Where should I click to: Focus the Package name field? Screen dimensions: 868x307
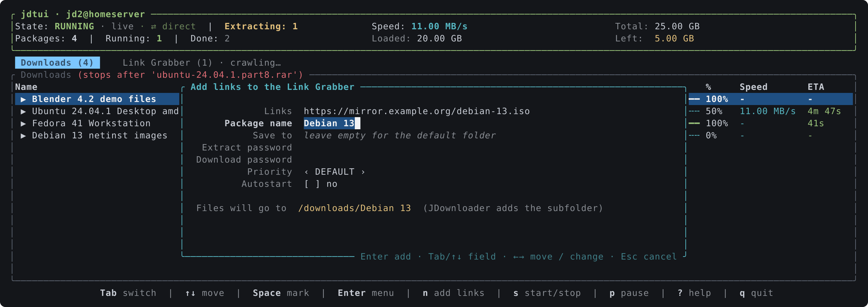[x=332, y=123]
